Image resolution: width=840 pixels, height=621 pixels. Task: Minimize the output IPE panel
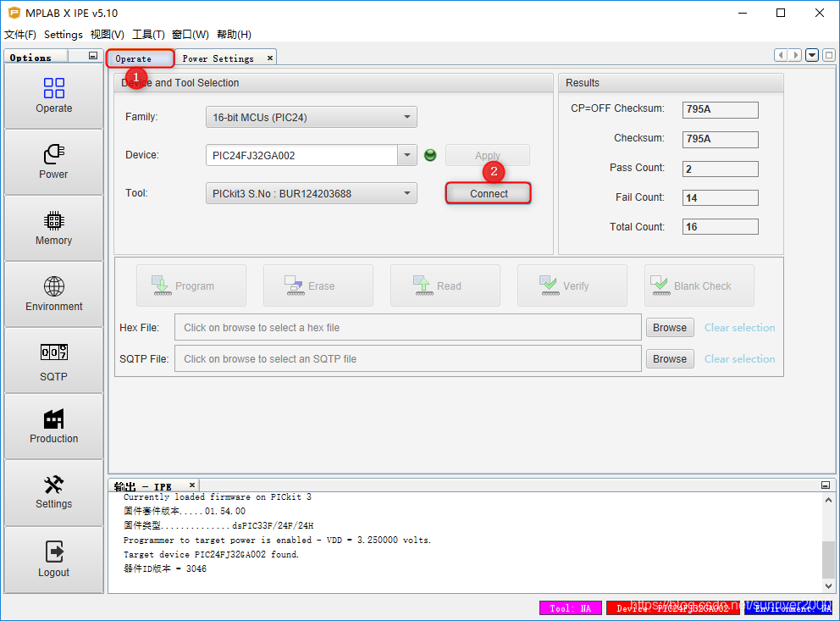click(x=826, y=485)
